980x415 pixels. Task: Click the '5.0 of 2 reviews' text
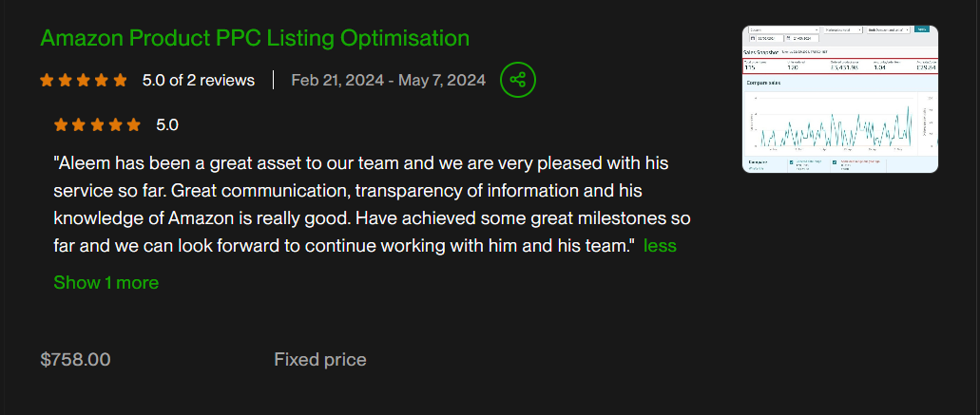click(199, 81)
